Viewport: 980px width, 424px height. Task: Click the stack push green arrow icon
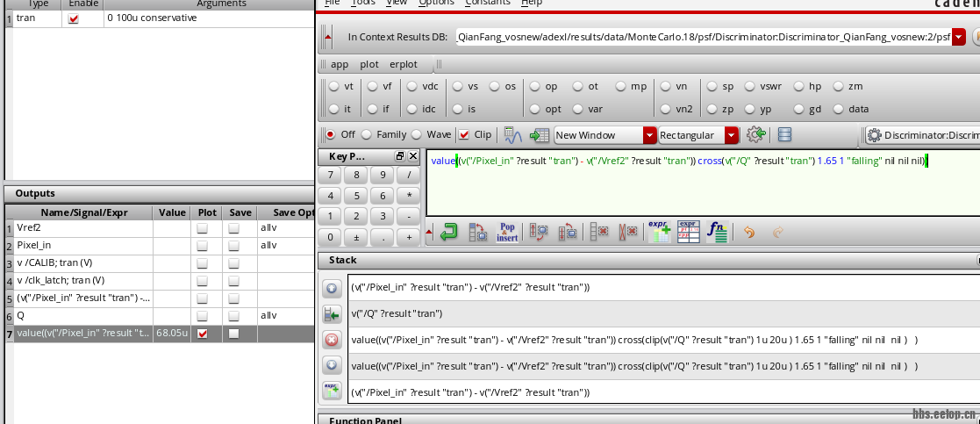click(332, 314)
